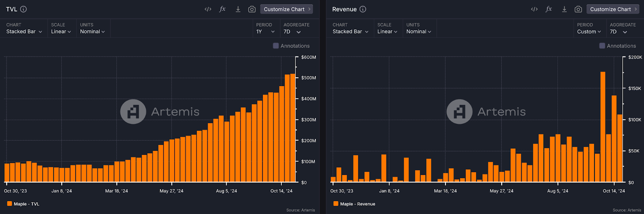Image resolution: width=644 pixels, height=214 pixels.
Task: Click Oct 14, '24 label on TVL chart
Action: point(281,191)
